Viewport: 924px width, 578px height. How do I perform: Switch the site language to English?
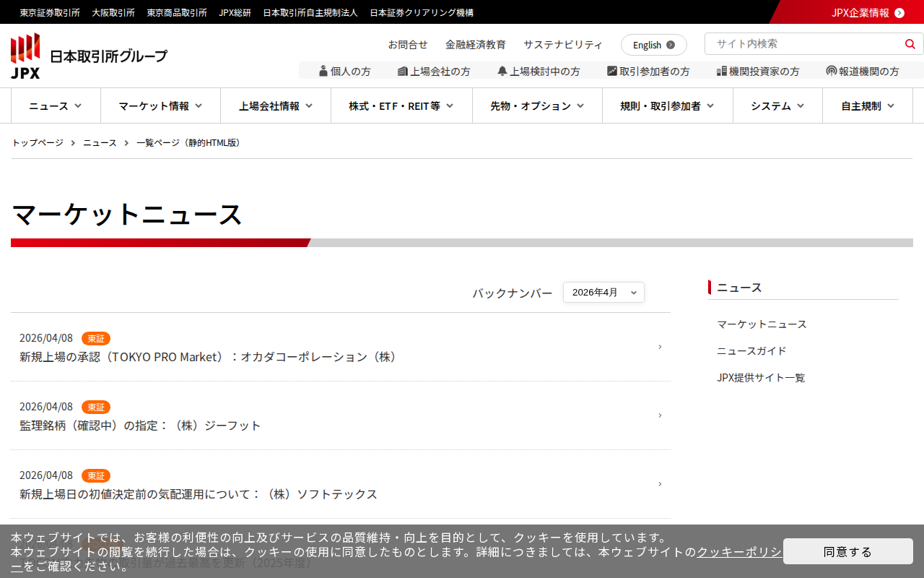point(654,45)
